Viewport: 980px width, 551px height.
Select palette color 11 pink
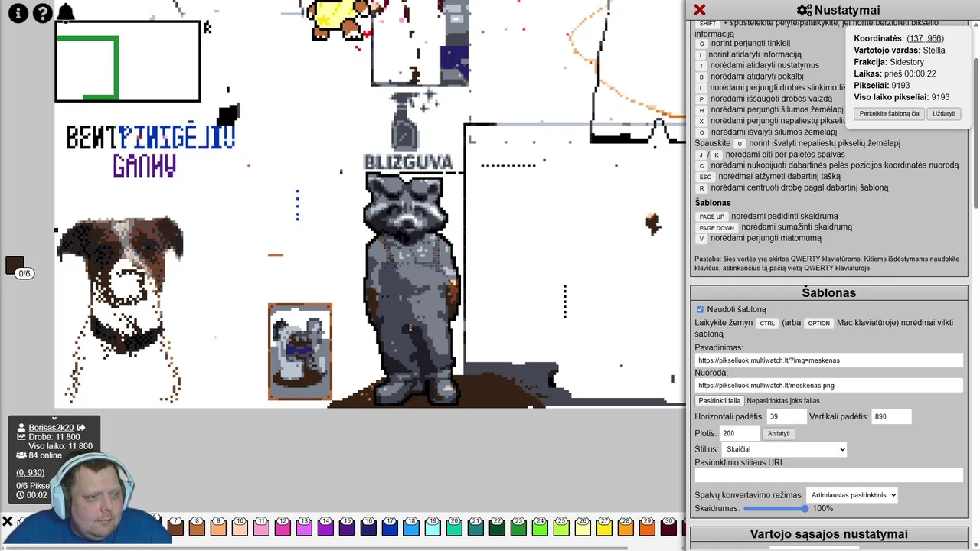261,526
